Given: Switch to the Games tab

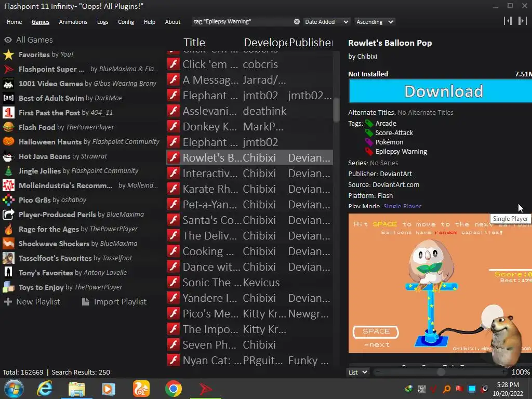Looking at the screenshot, I should click(41, 22).
